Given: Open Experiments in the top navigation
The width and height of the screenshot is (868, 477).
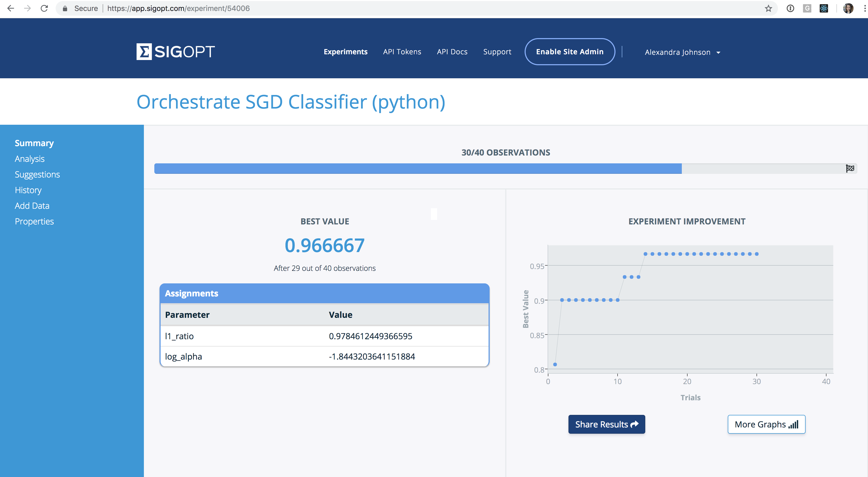Looking at the screenshot, I should [x=345, y=52].
